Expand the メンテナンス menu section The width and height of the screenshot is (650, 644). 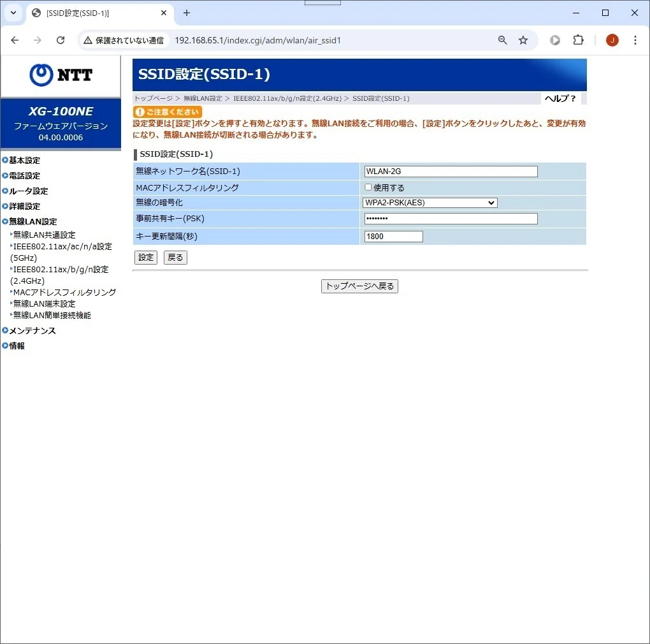32,330
